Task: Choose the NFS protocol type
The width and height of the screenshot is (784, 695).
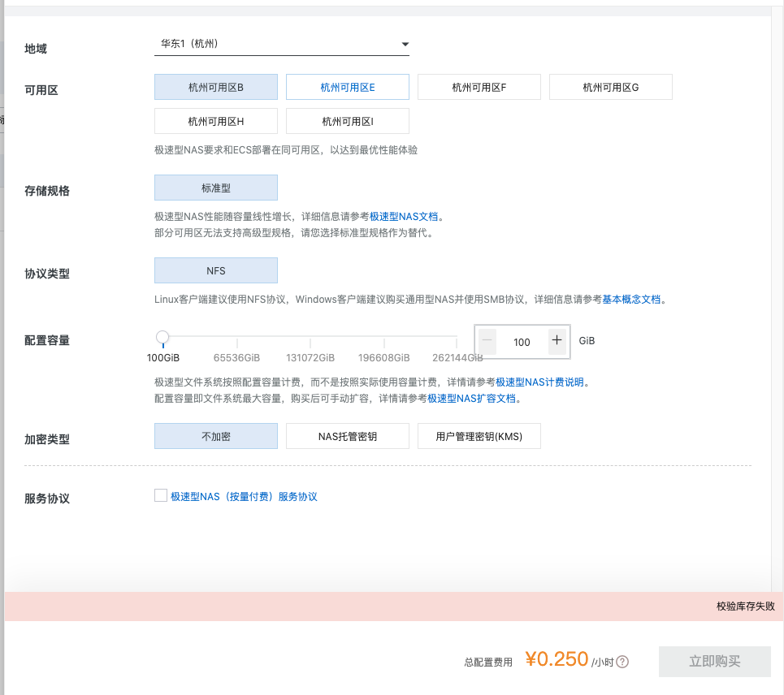Action: (x=215, y=271)
